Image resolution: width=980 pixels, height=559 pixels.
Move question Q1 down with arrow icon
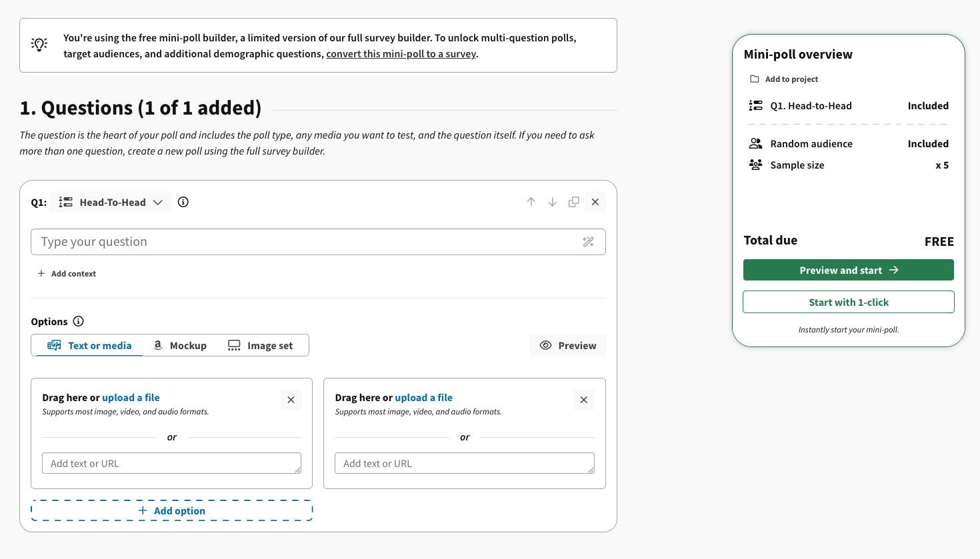(553, 202)
